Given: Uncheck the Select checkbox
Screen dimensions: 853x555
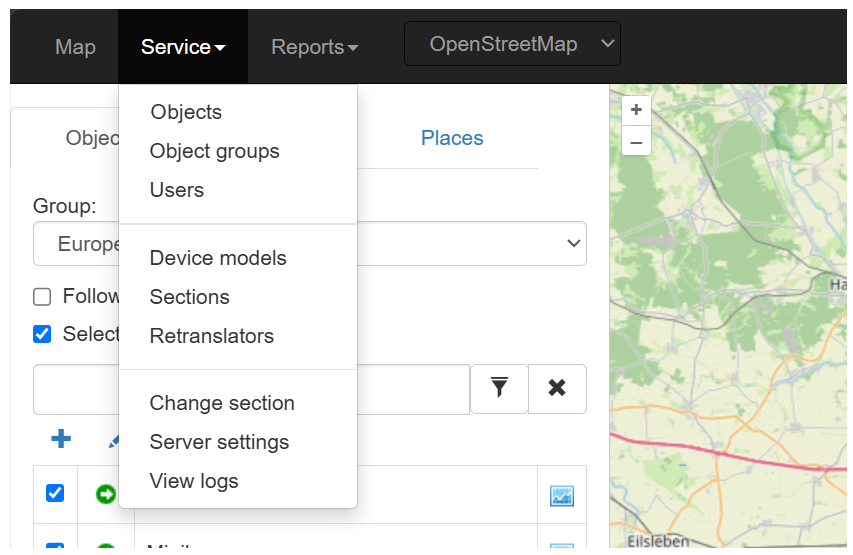Looking at the screenshot, I should point(42,334).
